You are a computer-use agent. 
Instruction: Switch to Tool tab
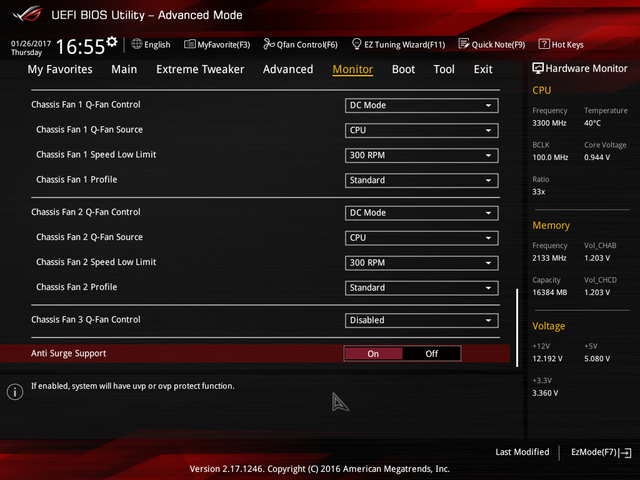[x=444, y=69]
